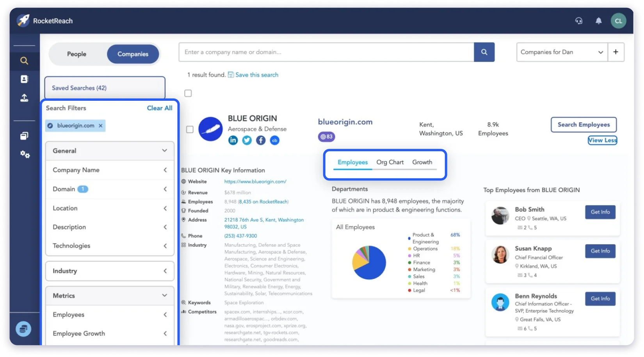This screenshot has width=644, height=357.
Task: Remove the blueorigin.com filter chip
Action: [x=101, y=125]
